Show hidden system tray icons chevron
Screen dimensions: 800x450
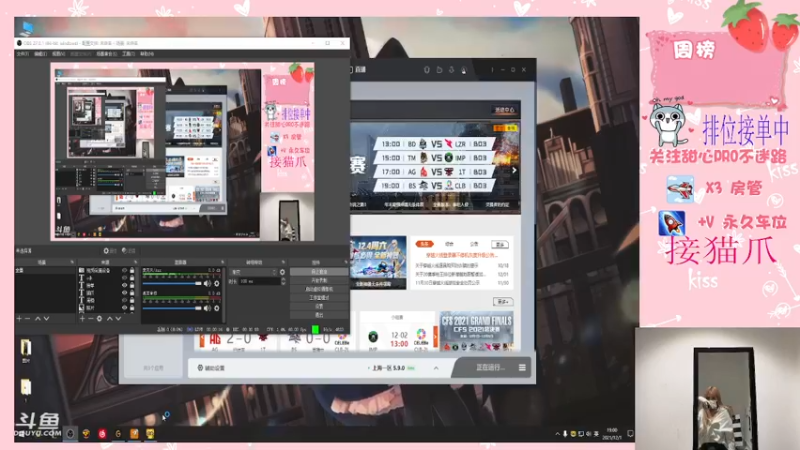pos(557,434)
